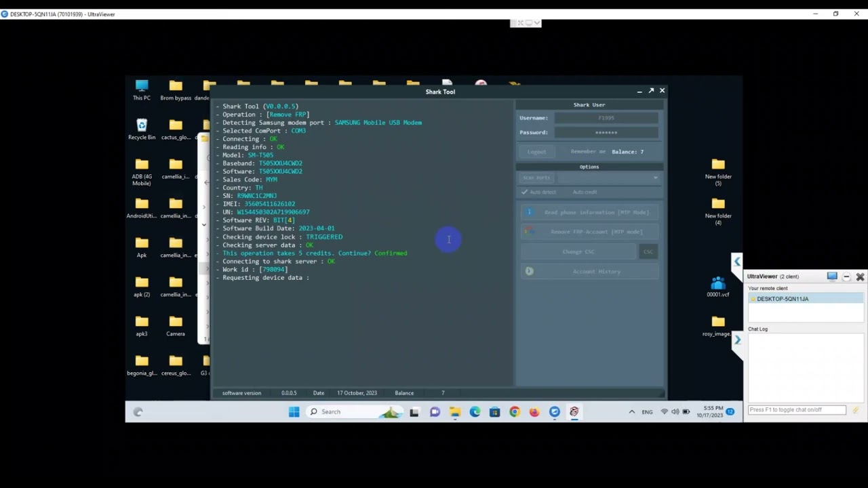
Task: Click the small CSC button
Action: (648, 251)
